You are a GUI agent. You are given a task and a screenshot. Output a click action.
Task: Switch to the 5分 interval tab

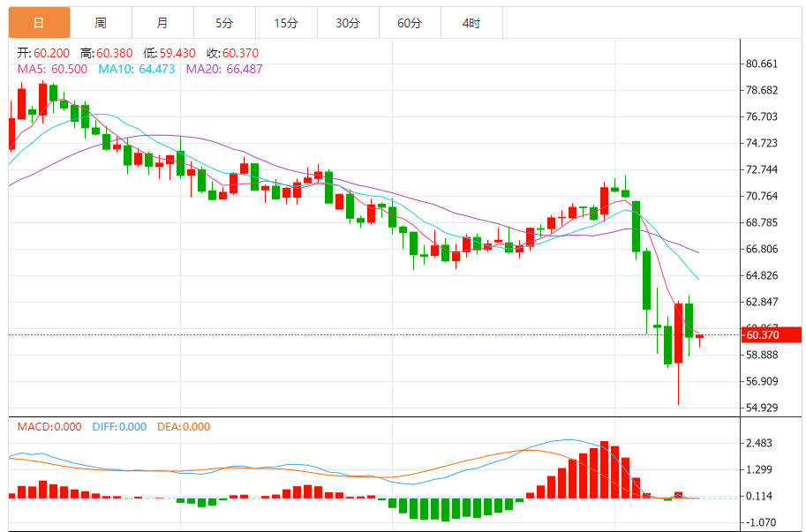click(x=224, y=23)
